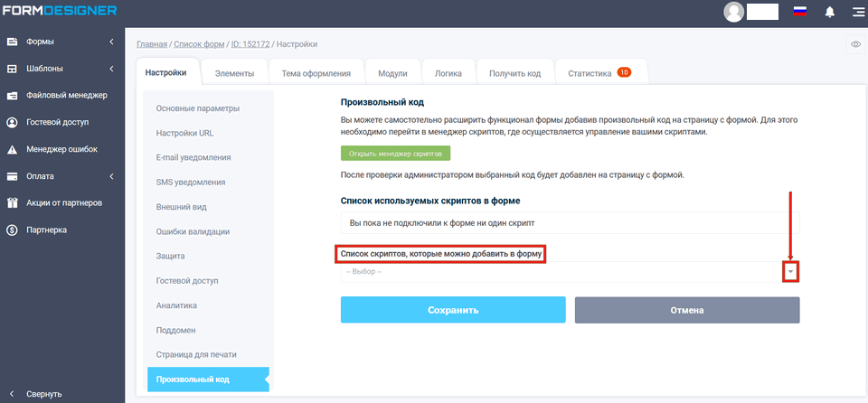Image resolution: width=868 pixels, height=403 pixels.
Task: Expand the Шаблоны submenu chevron
Action: pyautogui.click(x=111, y=69)
